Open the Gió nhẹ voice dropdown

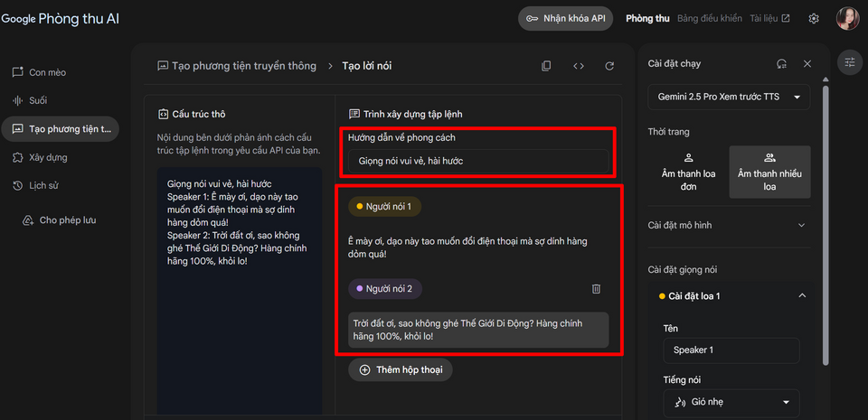pyautogui.click(x=731, y=402)
